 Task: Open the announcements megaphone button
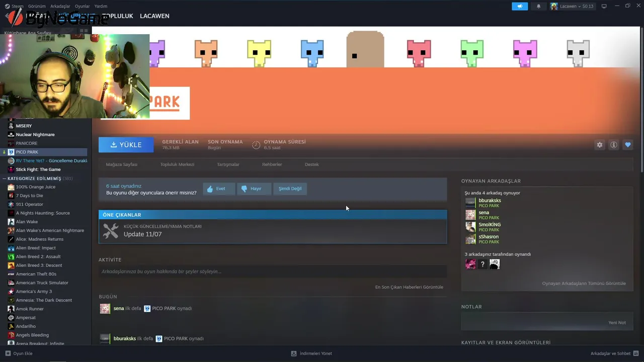520,6
